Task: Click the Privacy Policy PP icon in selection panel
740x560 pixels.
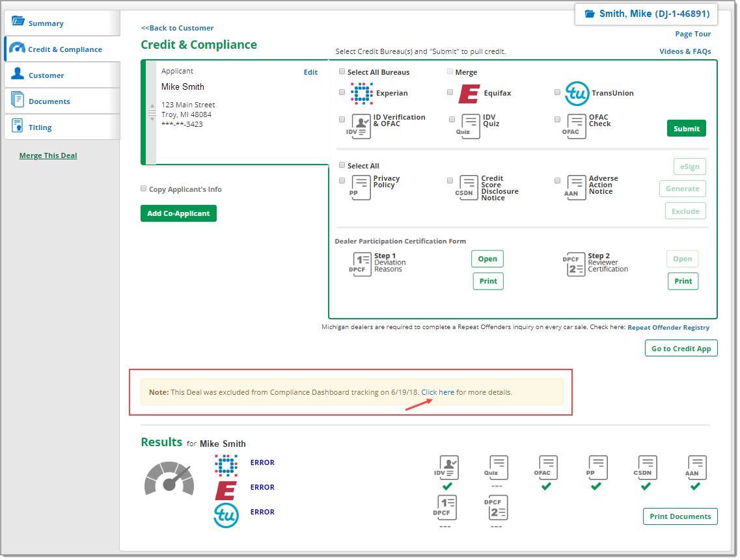Action: [360, 187]
